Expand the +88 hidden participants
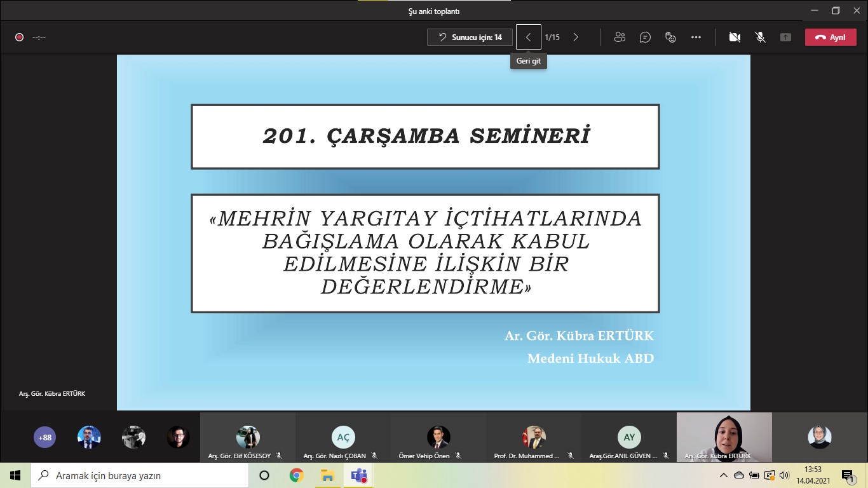 point(44,437)
